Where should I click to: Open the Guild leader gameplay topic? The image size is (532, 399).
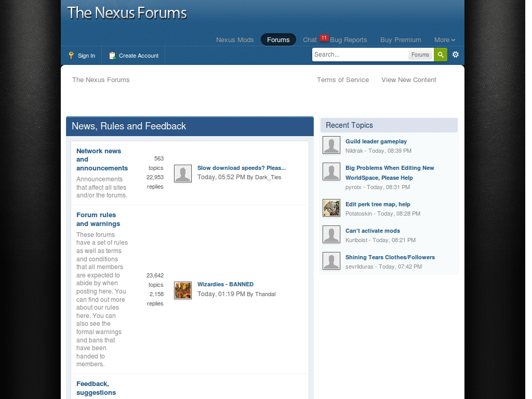pos(376,141)
